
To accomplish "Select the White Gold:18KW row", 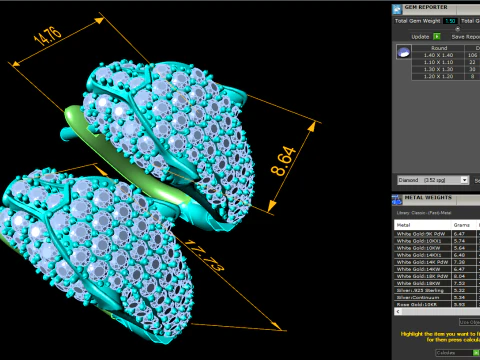I will tap(437, 283).
